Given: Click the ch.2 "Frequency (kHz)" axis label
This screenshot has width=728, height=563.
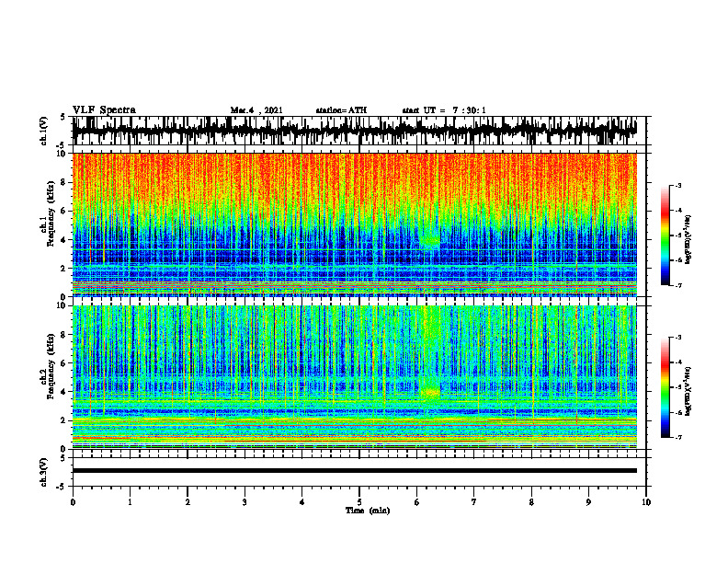Looking at the screenshot, I should coord(51,366).
